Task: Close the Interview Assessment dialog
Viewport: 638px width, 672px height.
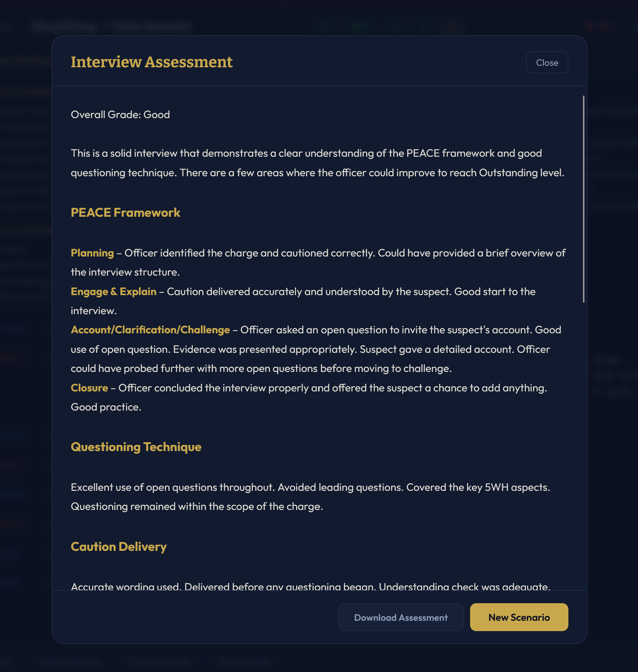Action: coord(547,62)
